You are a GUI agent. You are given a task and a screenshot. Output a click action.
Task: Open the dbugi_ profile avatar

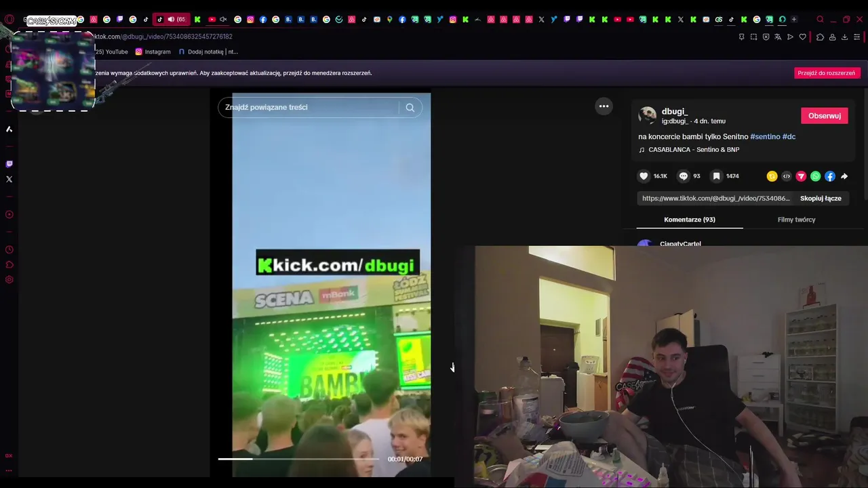[648, 115]
